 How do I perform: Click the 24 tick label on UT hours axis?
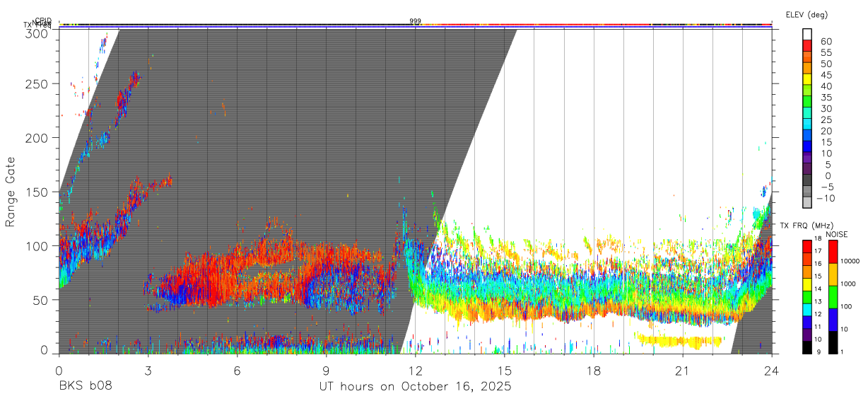pyautogui.click(x=772, y=371)
